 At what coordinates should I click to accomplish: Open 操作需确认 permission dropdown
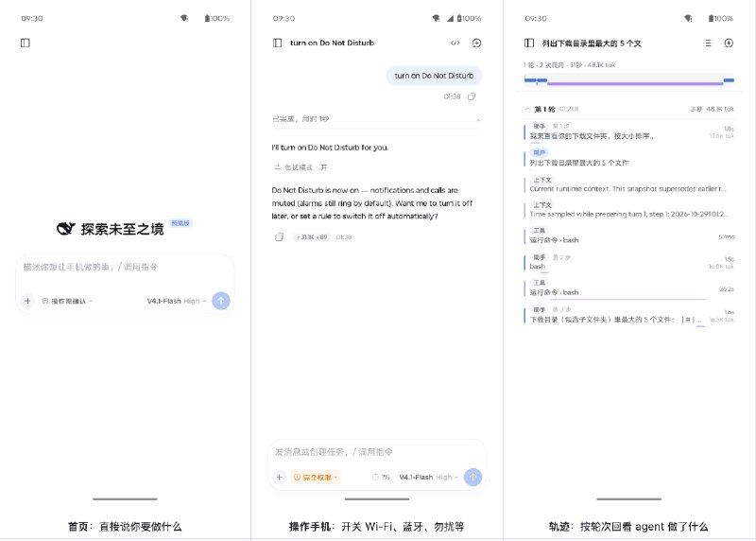pos(67,301)
